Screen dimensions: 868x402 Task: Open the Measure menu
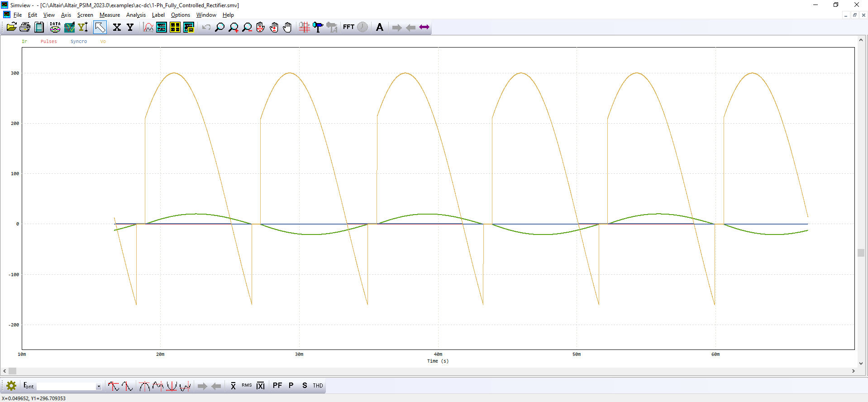[x=110, y=15]
